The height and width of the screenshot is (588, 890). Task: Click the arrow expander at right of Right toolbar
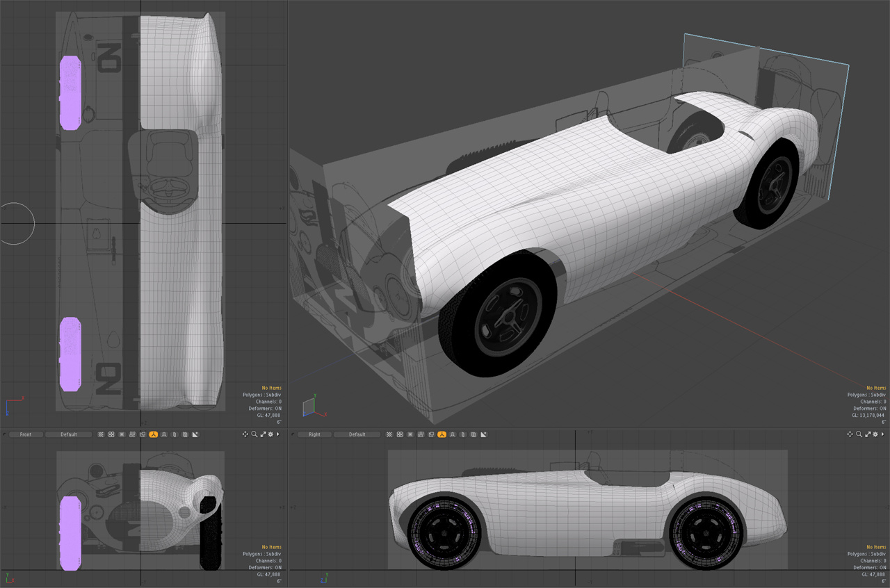pos(884,434)
